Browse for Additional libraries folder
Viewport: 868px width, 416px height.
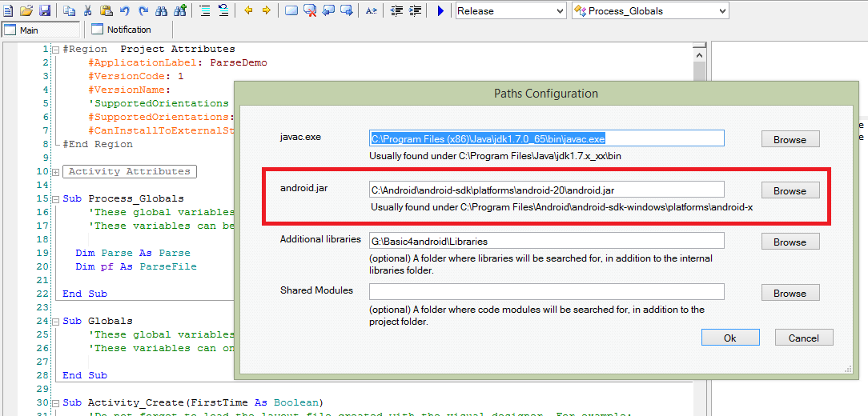pos(790,242)
